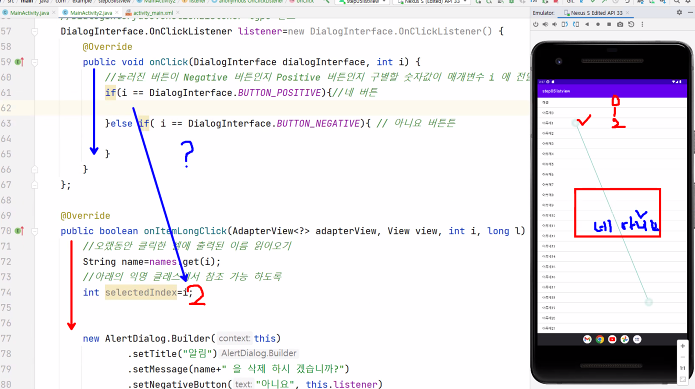Image resolution: width=695 pixels, height=389 pixels.
Task: Click AlertDialog.Builder constructor on line 77
Action: 157,338
